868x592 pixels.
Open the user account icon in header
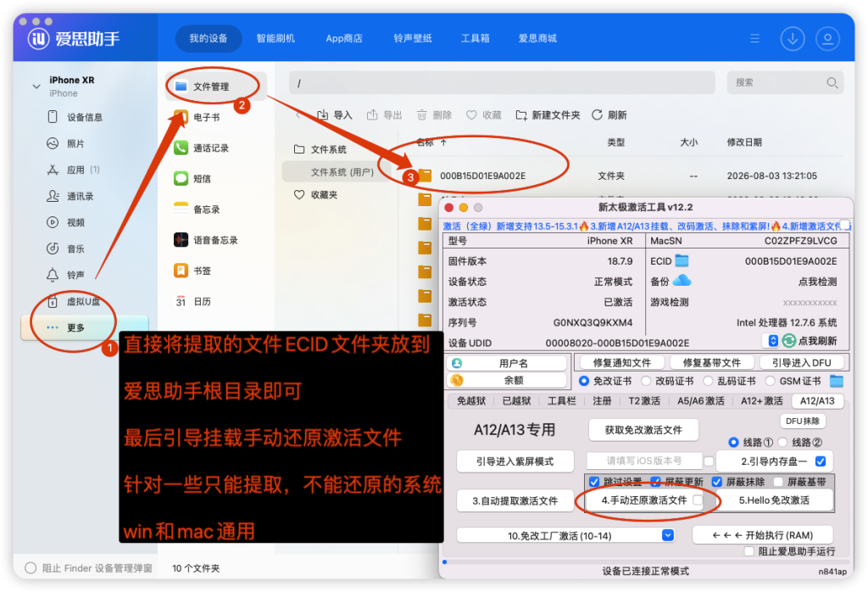click(x=827, y=39)
